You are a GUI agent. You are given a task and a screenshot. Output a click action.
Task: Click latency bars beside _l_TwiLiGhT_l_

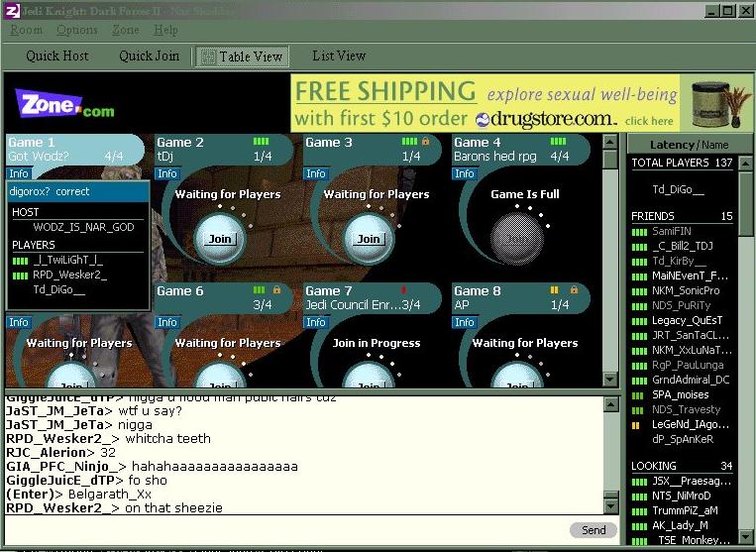20,262
